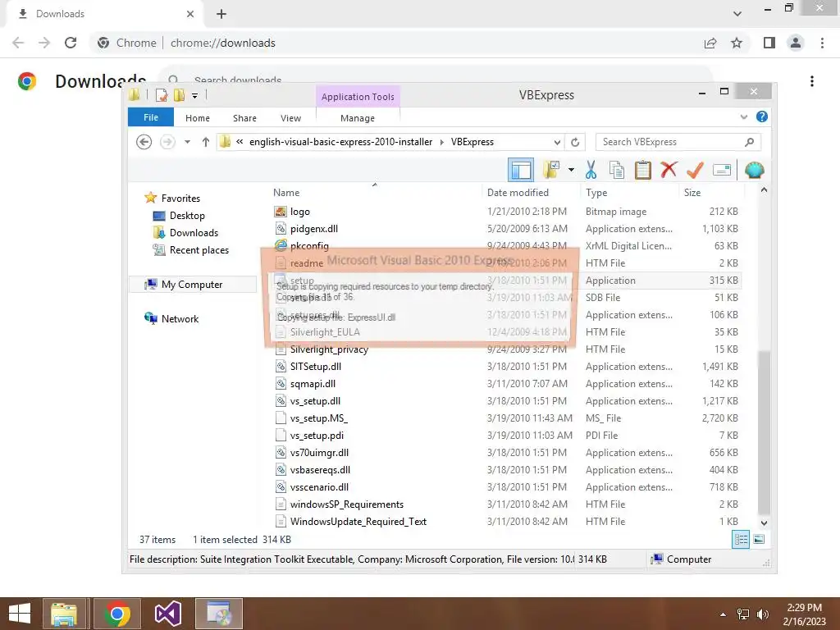Open the folder options dropdown arrow

(x=571, y=171)
